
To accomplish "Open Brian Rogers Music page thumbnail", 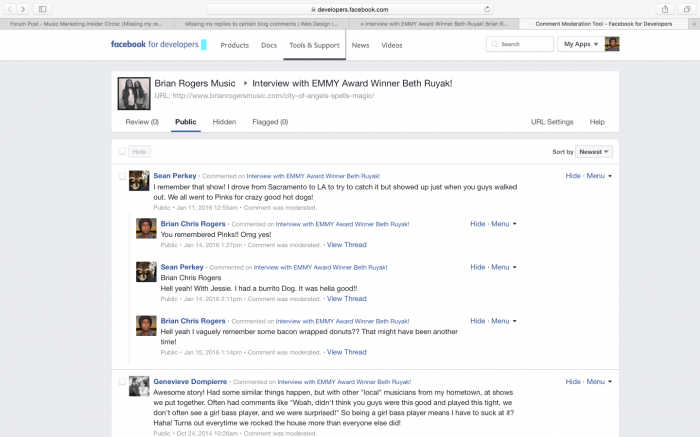I will (x=134, y=94).
